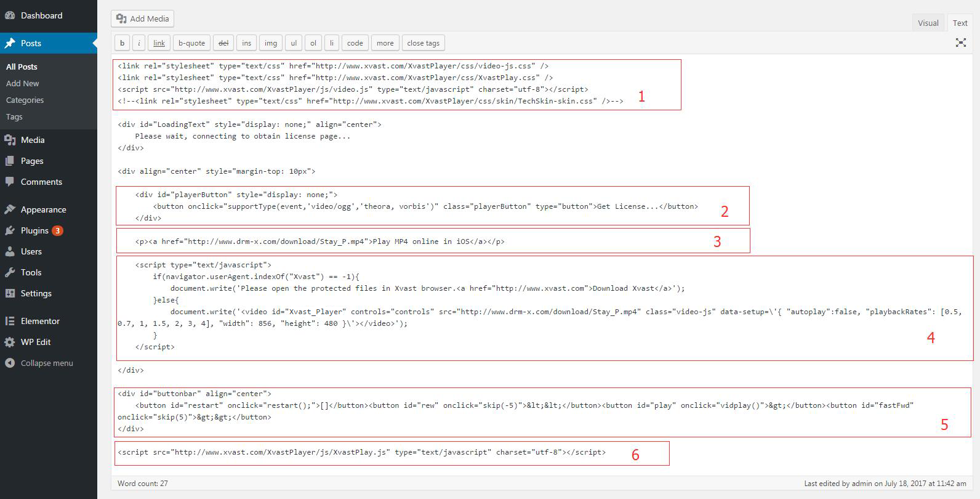The image size is (980, 499).
Task: Click the div id="buttonbar" code line
Action: pos(195,394)
